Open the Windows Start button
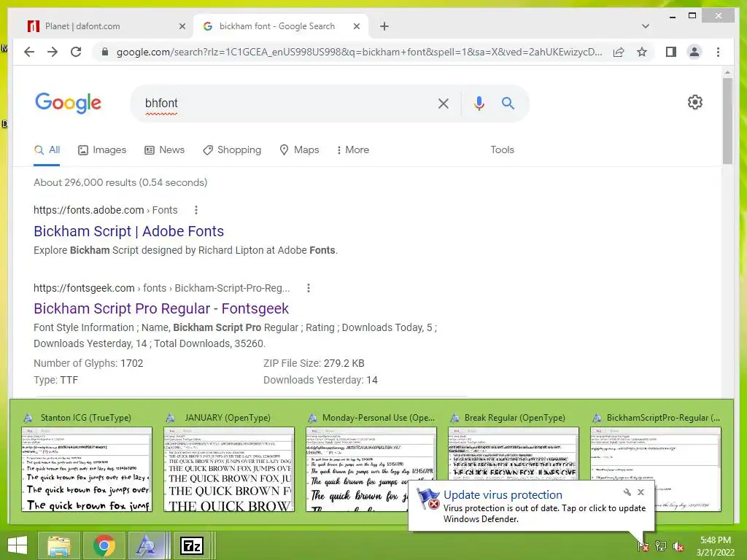 point(18,545)
